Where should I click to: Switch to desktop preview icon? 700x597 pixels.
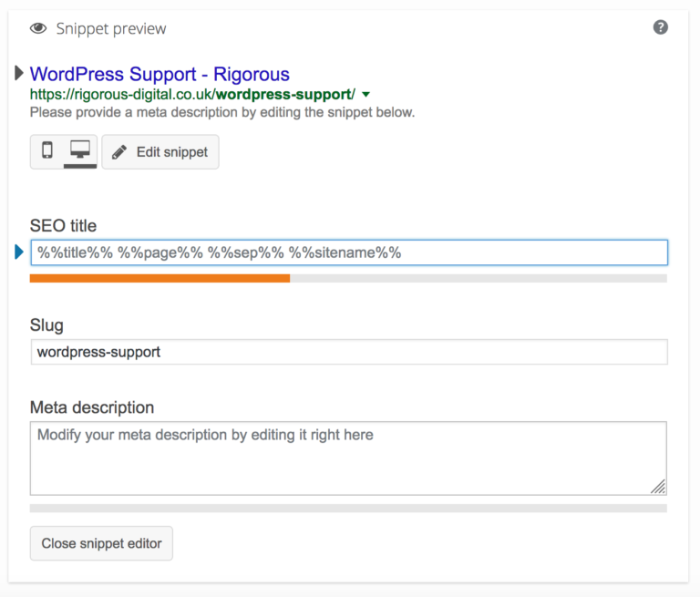pyautogui.click(x=80, y=150)
